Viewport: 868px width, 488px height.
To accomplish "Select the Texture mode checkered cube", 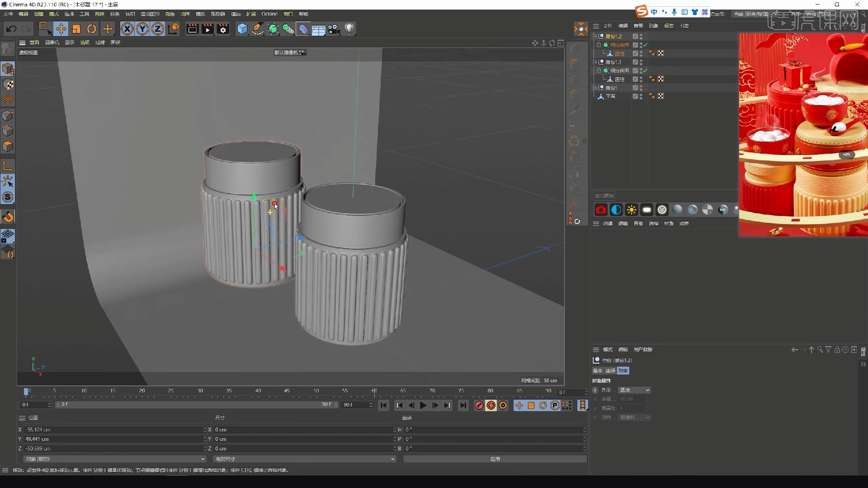I will point(8,84).
